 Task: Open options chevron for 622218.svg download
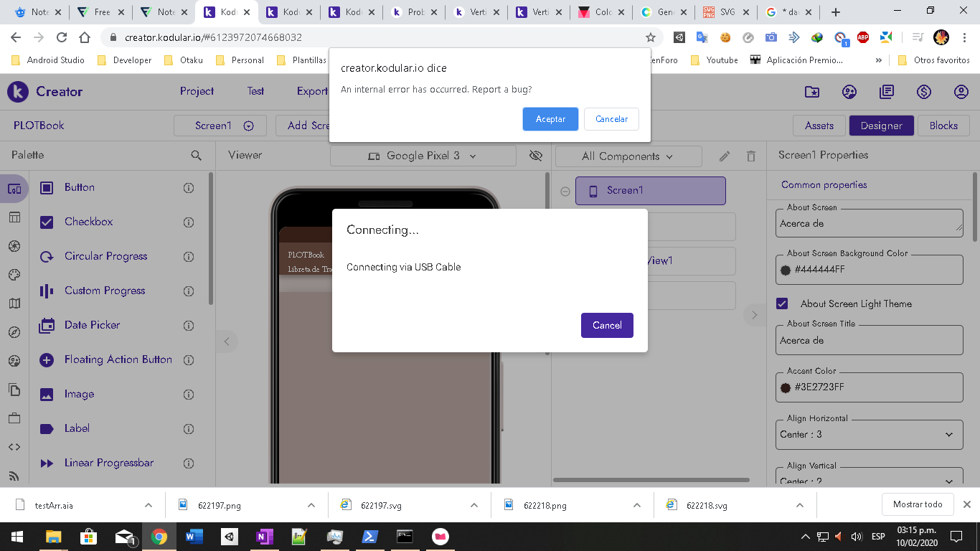pyautogui.click(x=800, y=505)
